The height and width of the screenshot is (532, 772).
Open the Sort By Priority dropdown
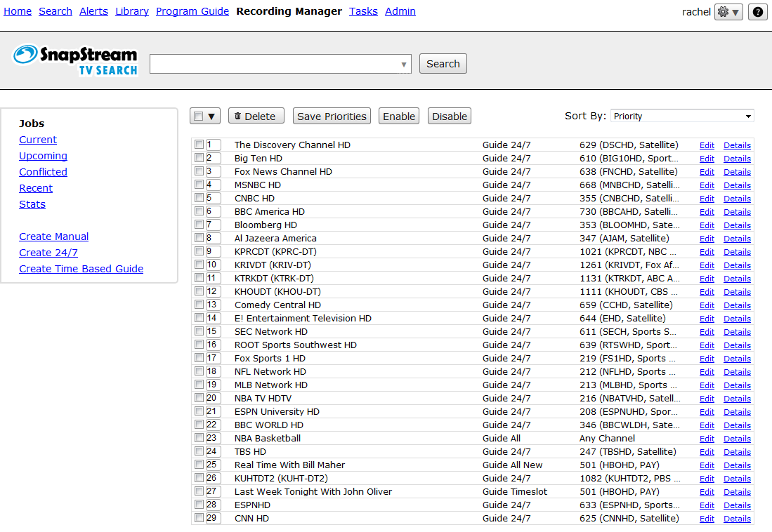681,117
